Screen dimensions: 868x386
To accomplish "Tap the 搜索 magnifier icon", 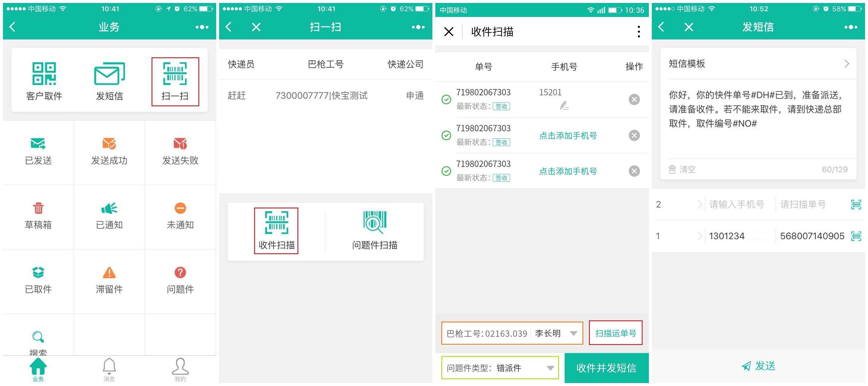I will pyautogui.click(x=38, y=336).
